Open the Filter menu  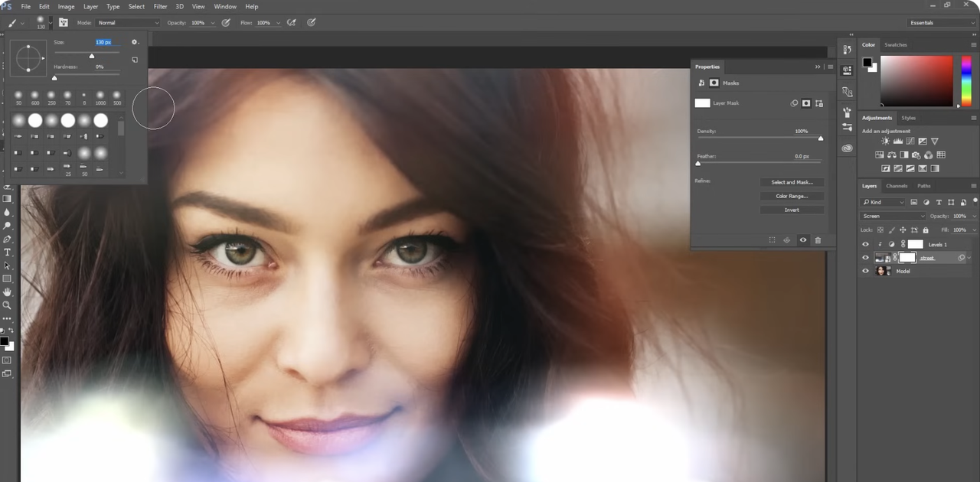click(x=160, y=7)
